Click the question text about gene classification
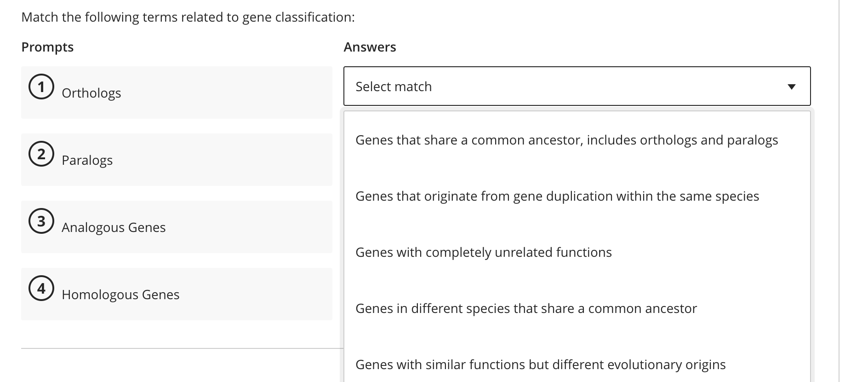The height and width of the screenshot is (382, 868). point(188,17)
